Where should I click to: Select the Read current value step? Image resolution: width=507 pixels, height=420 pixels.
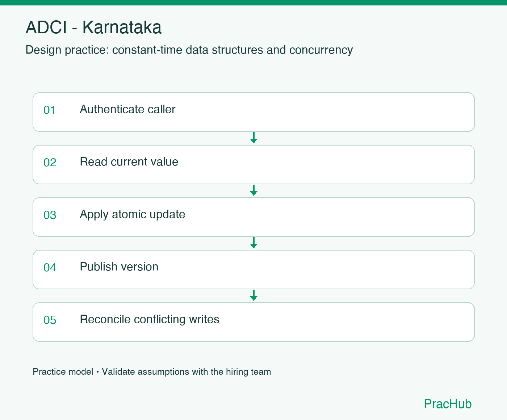pos(253,164)
